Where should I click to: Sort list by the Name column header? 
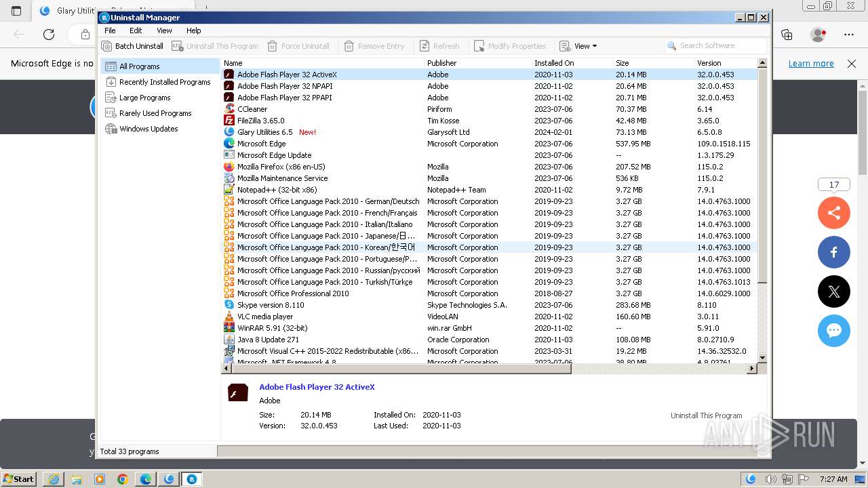(323, 63)
